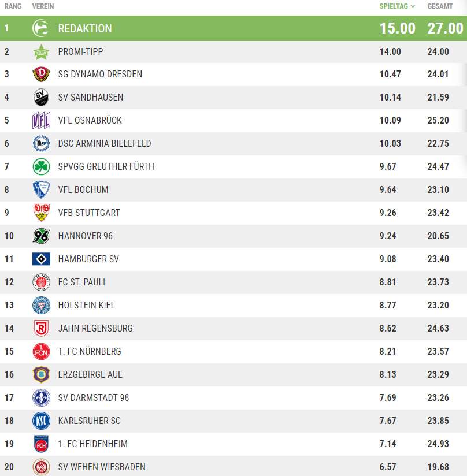Sort by the Gesamt column header
The image size is (467, 476).
[440, 6]
